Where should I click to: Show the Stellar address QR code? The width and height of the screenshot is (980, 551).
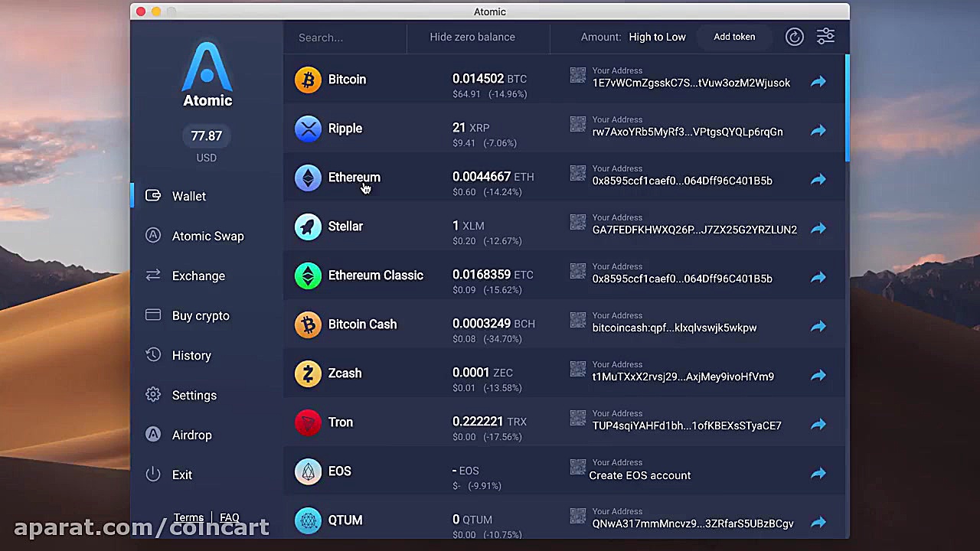pyautogui.click(x=578, y=222)
